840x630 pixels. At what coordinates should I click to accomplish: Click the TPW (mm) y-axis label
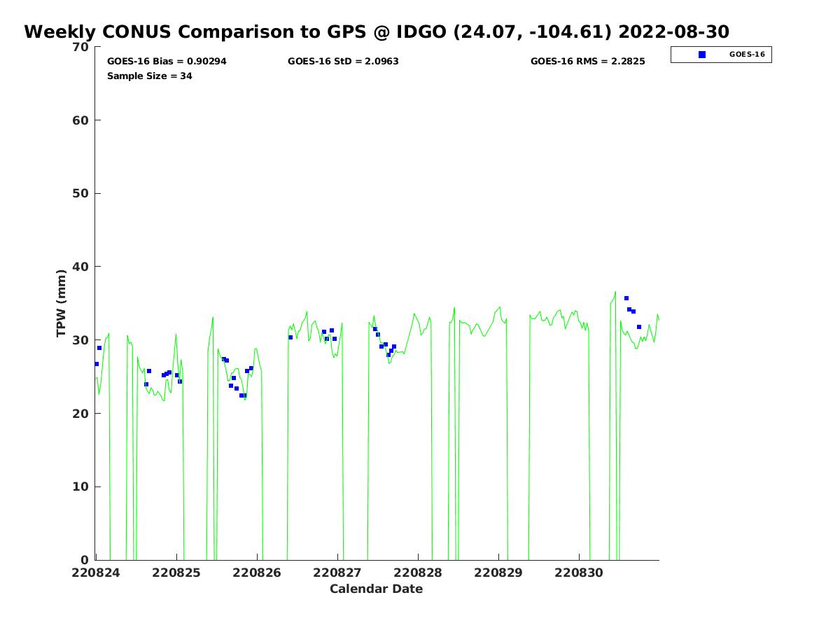click(62, 303)
